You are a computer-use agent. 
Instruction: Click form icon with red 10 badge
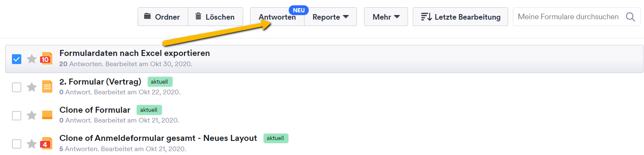coord(46,59)
